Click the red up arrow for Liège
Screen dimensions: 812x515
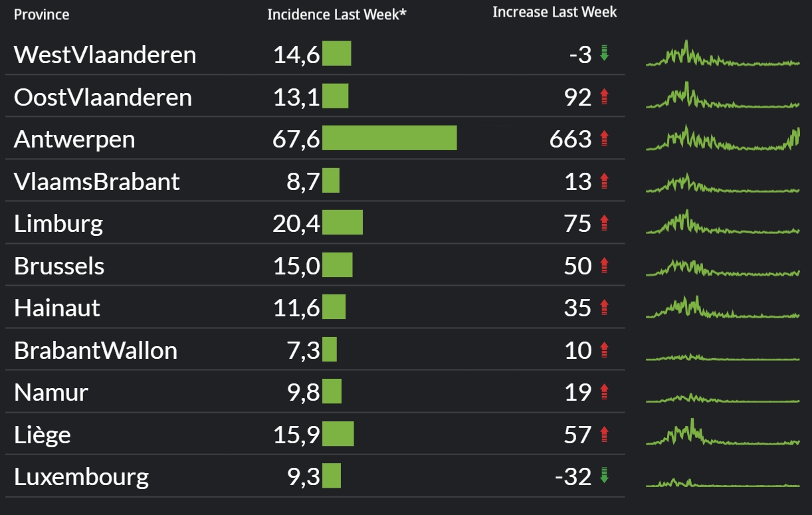pos(604,435)
